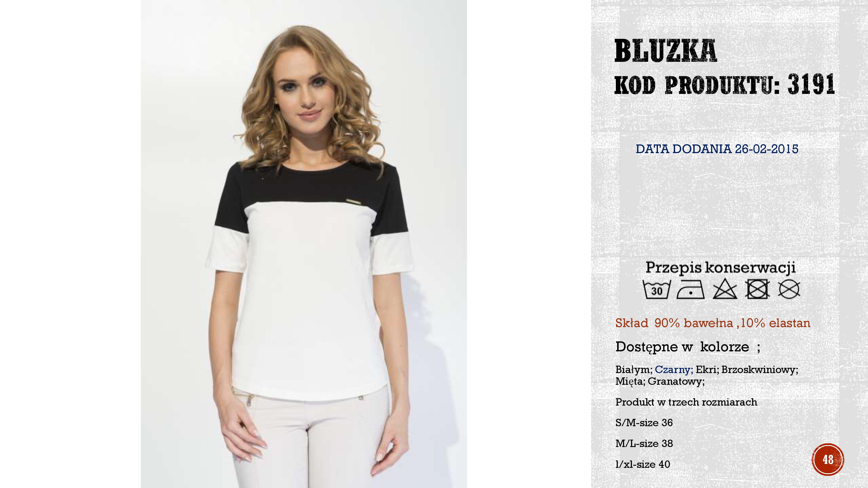Click the model photo of the blouse
This screenshot has height=488, width=868.
pos(304,244)
